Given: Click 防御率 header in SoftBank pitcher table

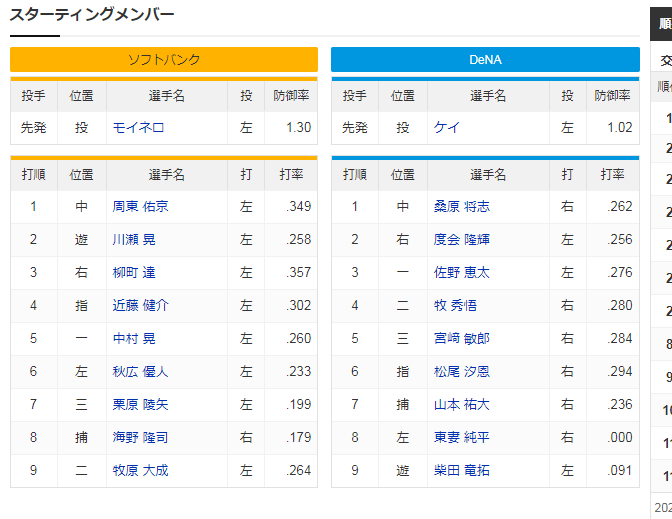Looking at the screenshot, I should (291, 96).
